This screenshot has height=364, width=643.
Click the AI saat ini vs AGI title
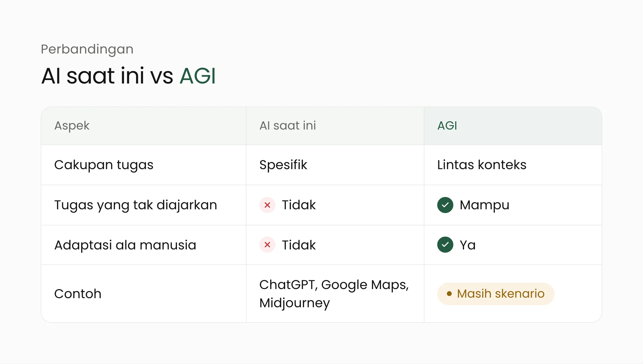(128, 76)
